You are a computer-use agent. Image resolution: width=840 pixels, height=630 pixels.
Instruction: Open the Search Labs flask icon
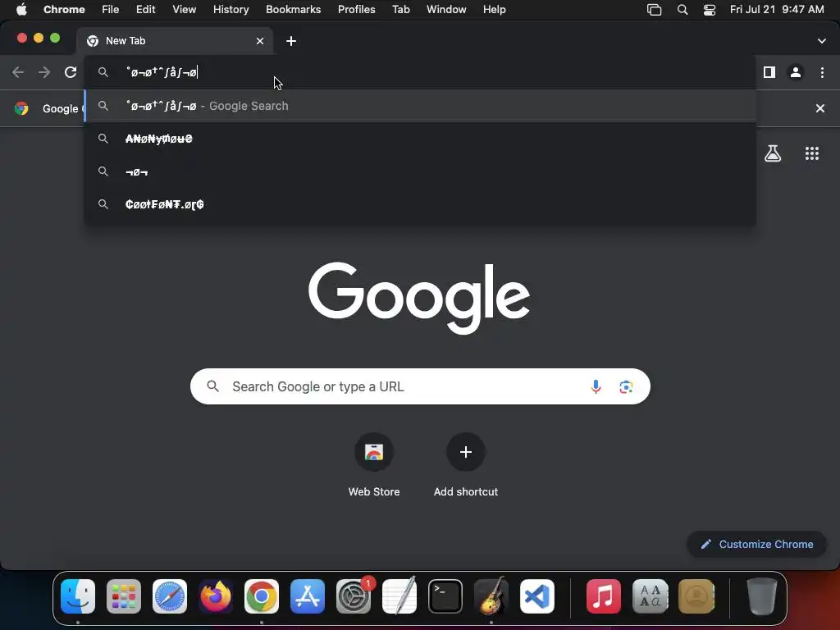tap(773, 153)
